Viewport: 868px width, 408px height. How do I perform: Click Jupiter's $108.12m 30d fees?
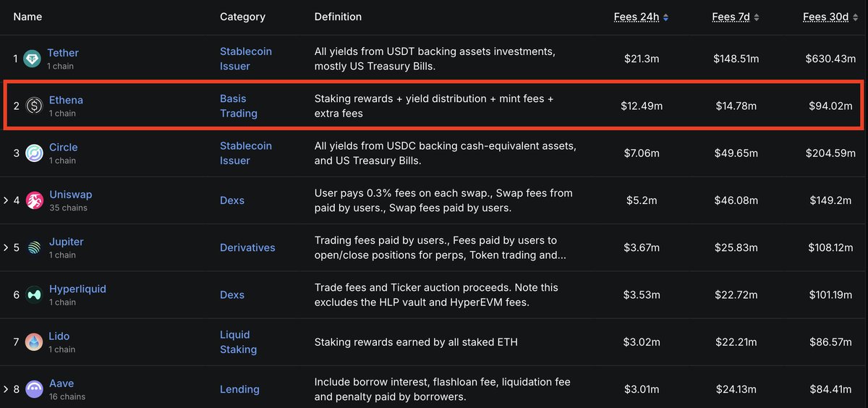coord(830,247)
